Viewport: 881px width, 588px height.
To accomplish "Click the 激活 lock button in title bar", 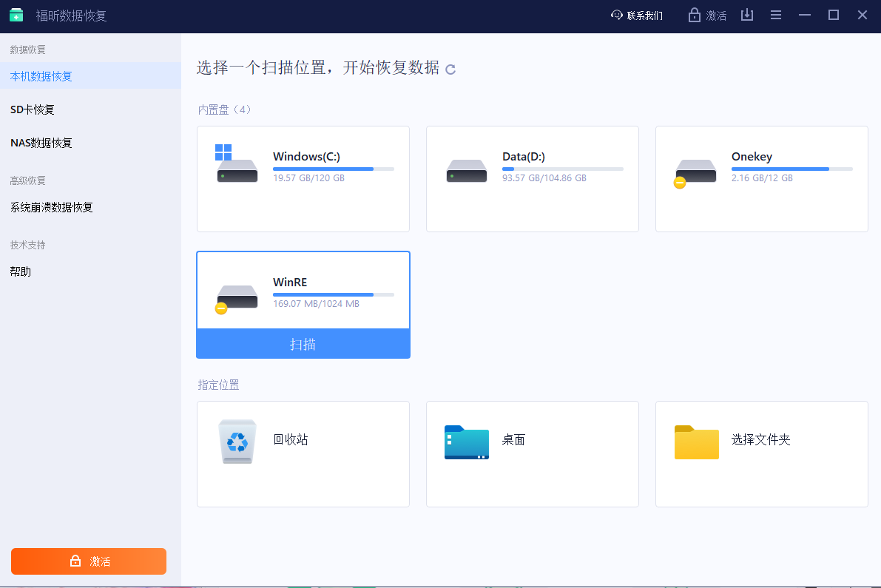I will coord(707,16).
